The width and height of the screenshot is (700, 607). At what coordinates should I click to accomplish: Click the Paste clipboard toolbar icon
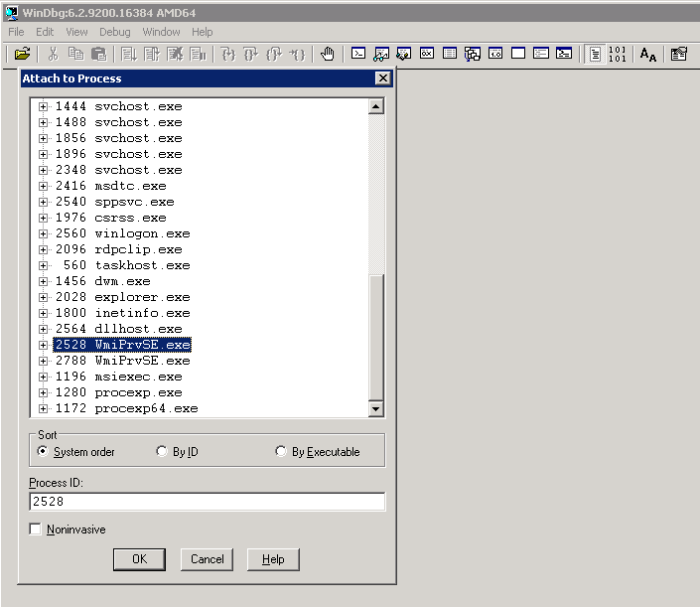(x=98, y=54)
